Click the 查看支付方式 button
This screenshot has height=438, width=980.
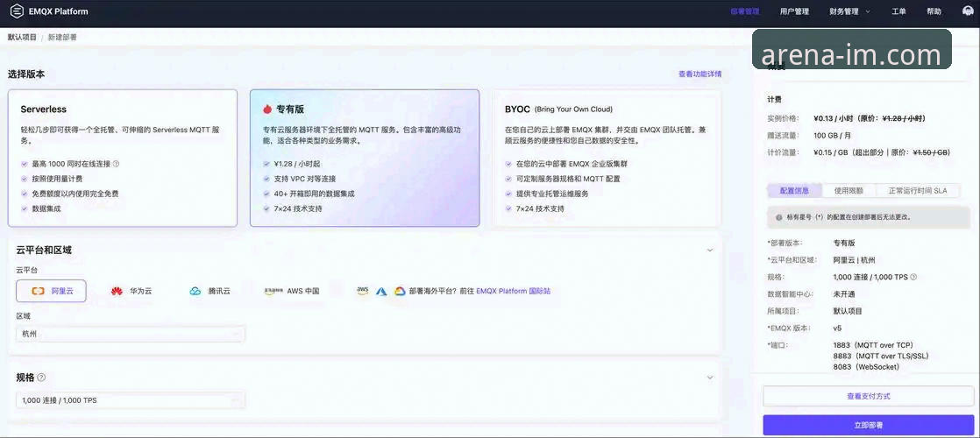point(868,396)
